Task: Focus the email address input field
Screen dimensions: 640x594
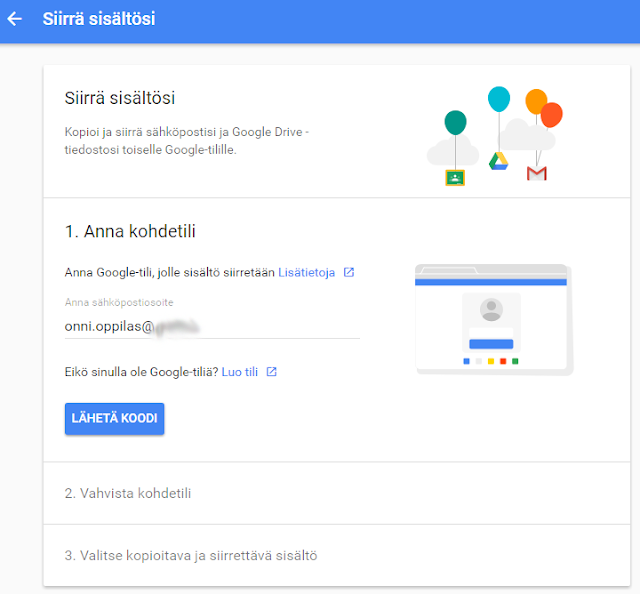Action: click(211, 325)
